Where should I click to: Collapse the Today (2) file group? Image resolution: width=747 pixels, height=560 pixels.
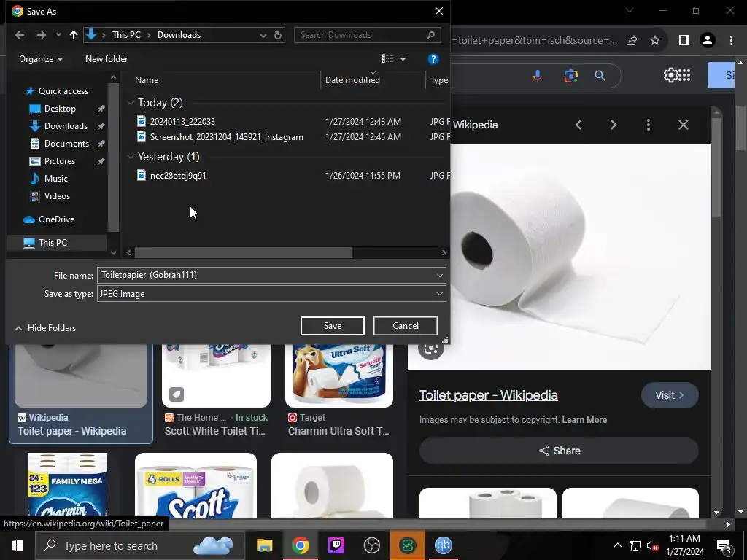tap(131, 103)
